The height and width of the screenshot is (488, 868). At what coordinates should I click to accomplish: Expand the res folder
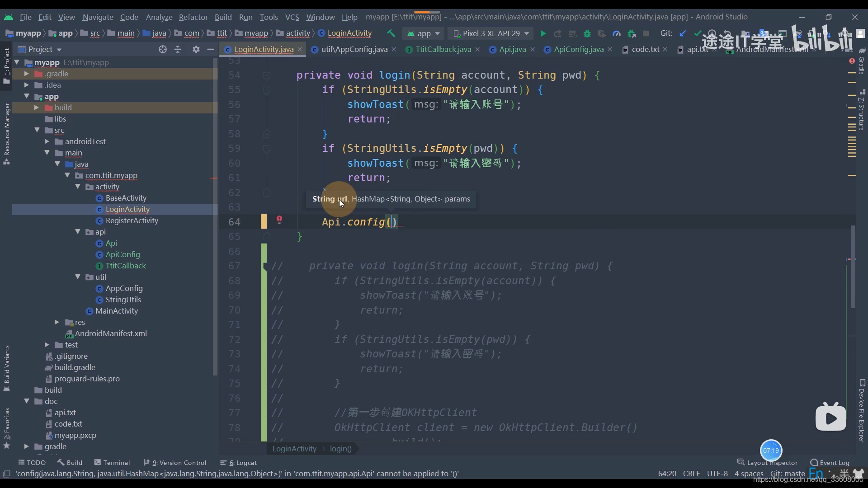click(x=57, y=322)
